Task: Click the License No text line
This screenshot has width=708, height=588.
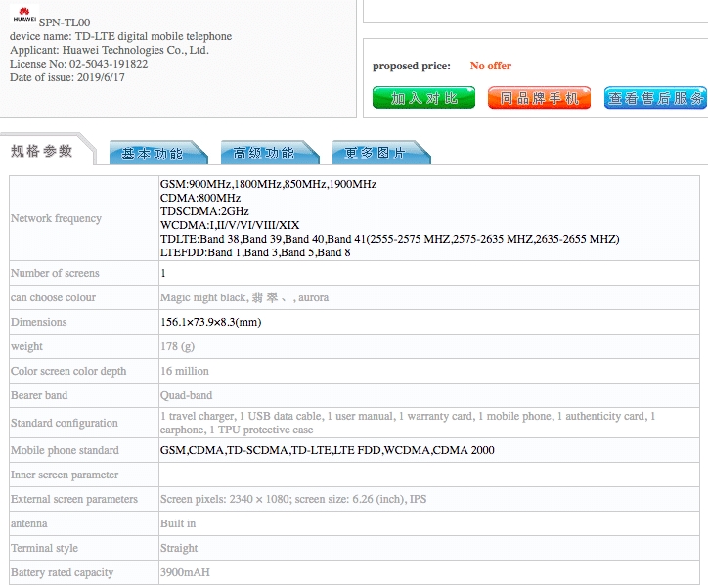Action: (78, 64)
